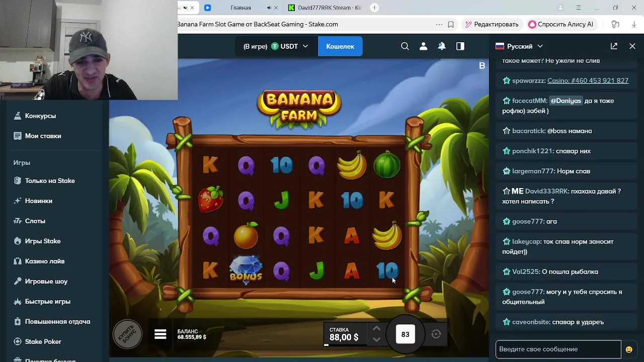Viewport: 644px width, 362px height.
Task: Open the notifications bell icon
Action: coord(442,46)
